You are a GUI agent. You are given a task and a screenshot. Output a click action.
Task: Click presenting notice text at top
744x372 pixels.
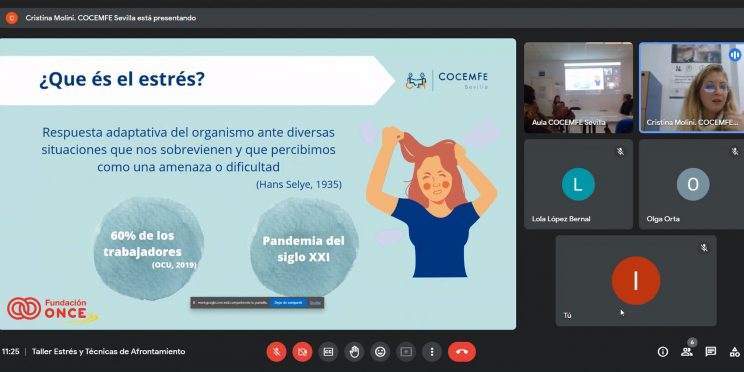(111, 18)
